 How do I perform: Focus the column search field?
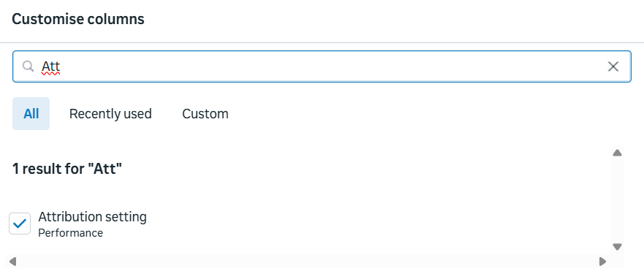point(322,66)
